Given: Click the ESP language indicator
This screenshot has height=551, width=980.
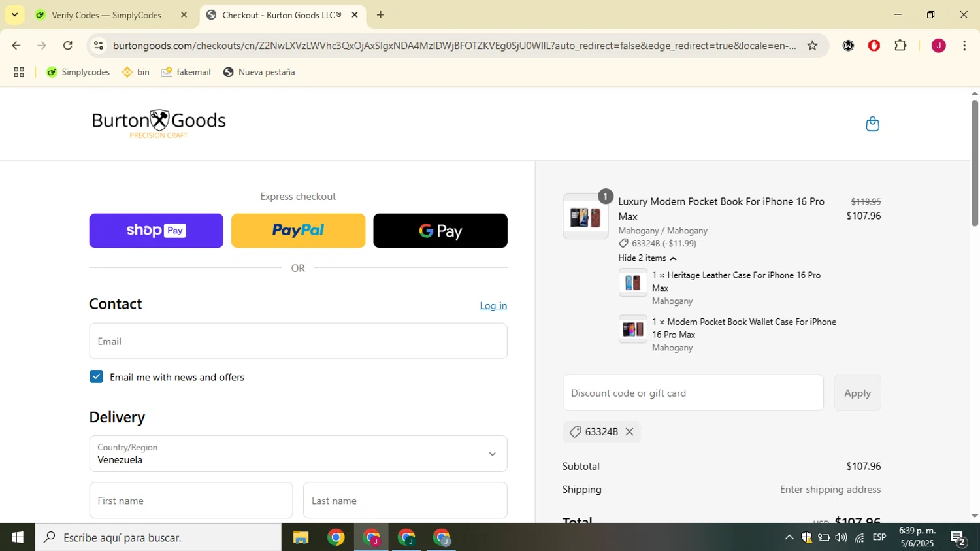Looking at the screenshot, I should pos(879,537).
